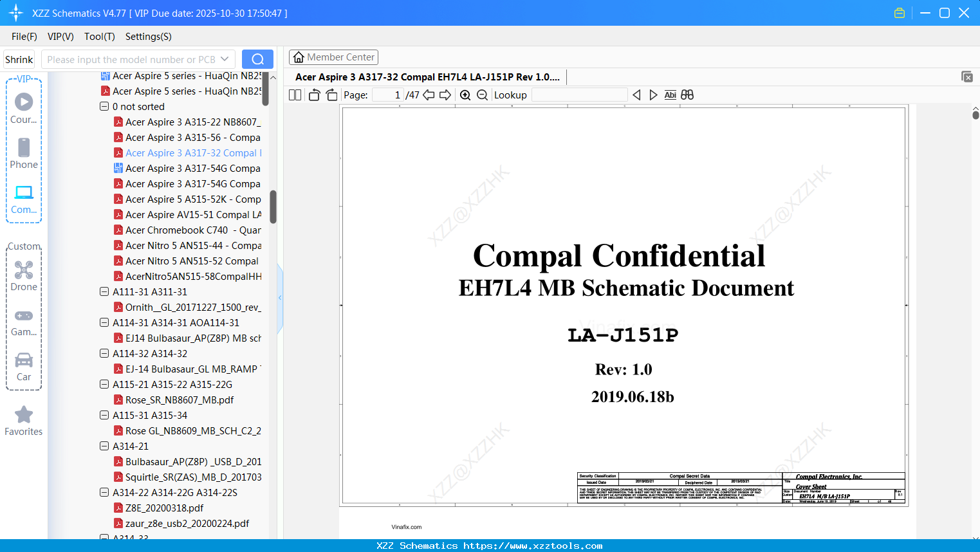Open the Drone category

pyautogui.click(x=24, y=275)
